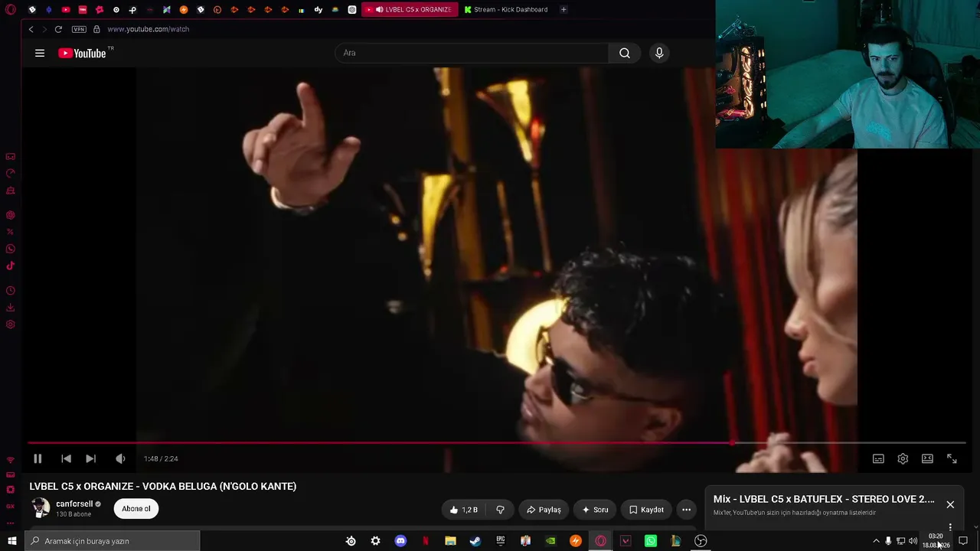Open Netflix from the taskbar

426,541
